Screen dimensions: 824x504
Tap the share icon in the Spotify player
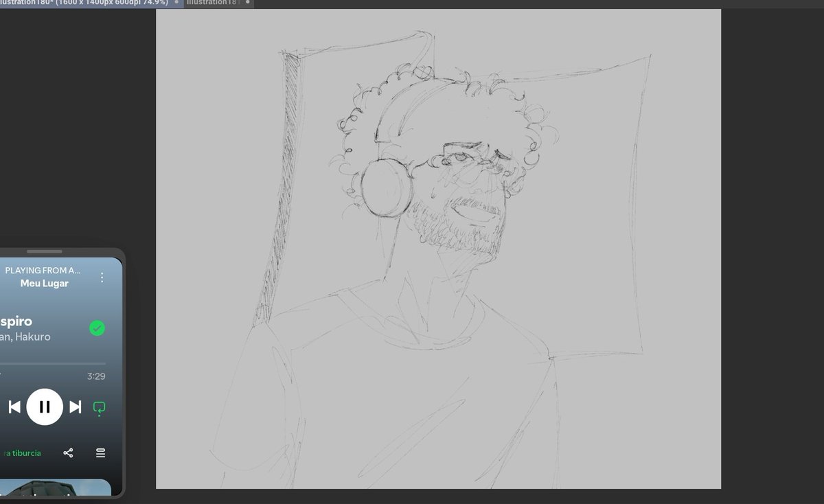[68, 453]
